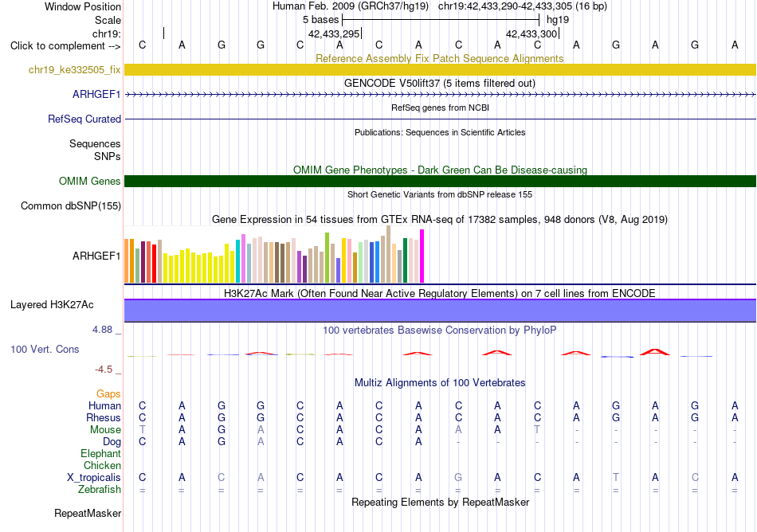Open the GTEx Gene Expression track title
Image resolution: width=757 pixels, height=532 pixels.
(440, 220)
